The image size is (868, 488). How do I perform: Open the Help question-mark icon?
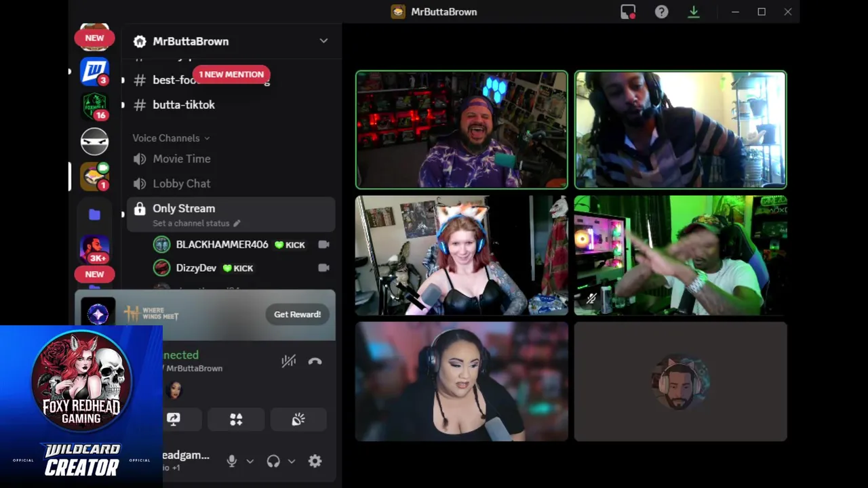661,12
